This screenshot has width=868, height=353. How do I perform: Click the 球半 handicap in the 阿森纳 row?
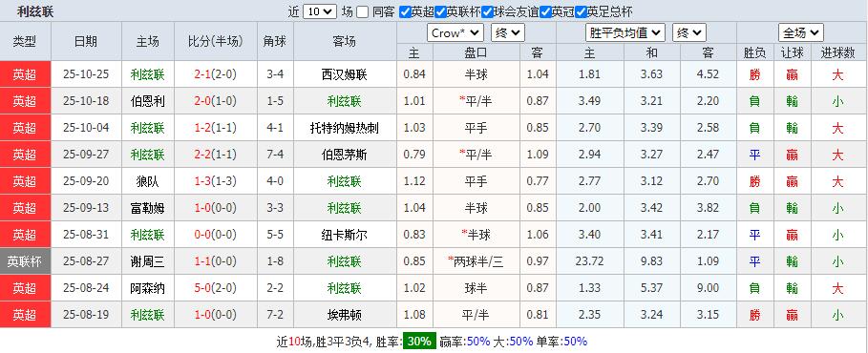tap(476, 288)
